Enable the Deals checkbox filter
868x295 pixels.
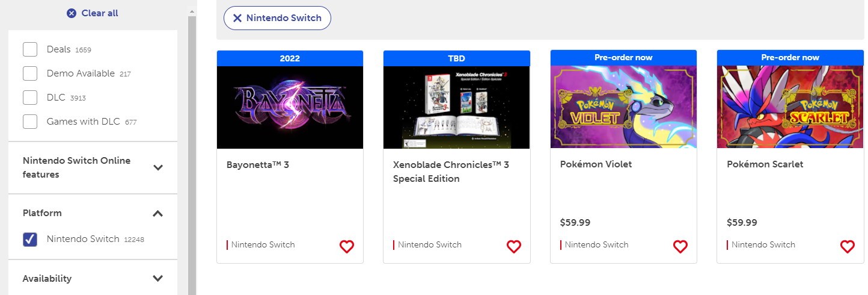point(30,49)
